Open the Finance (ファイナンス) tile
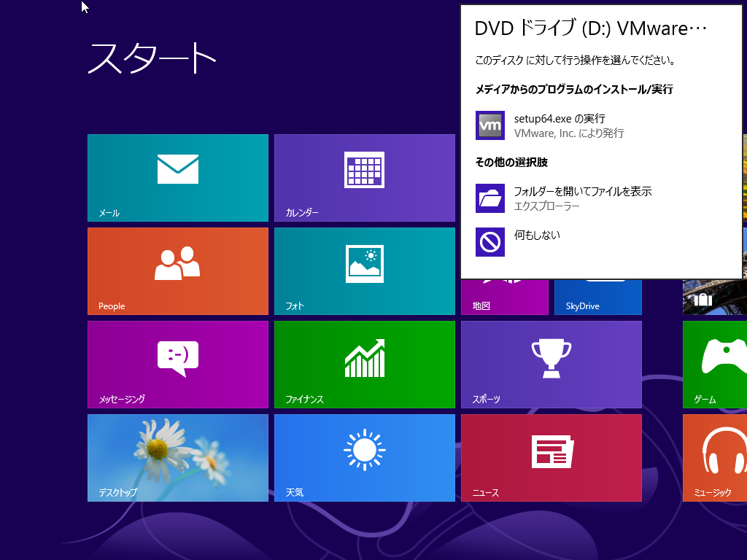Viewport: 747px width, 560px height. coord(365,365)
